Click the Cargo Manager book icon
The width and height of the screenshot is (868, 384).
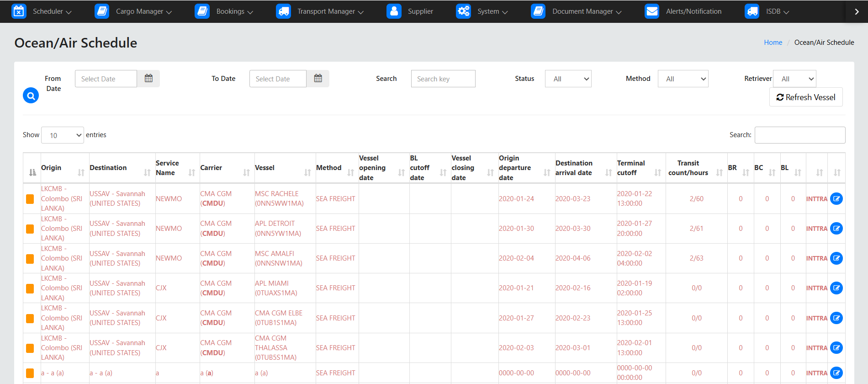point(102,11)
